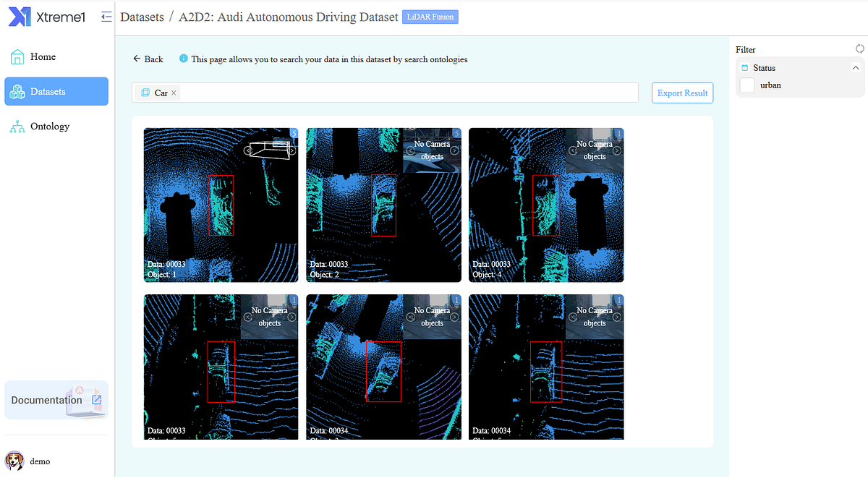Collapse the sidebar with the arrow icon
The width and height of the screenshot is (868, 478).
[106, 16]
